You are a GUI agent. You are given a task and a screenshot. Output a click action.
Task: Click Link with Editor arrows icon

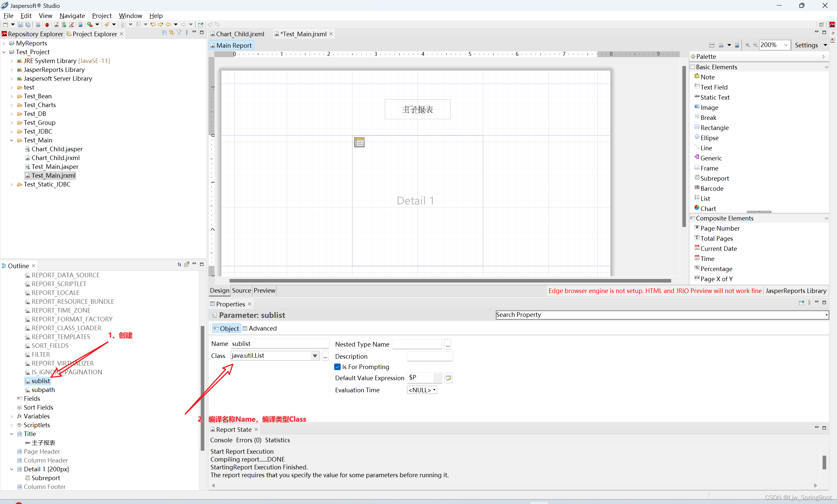click(172, 33)
